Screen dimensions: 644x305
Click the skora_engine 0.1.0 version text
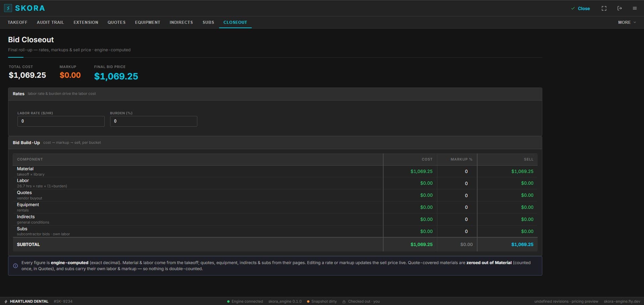click(285, 302)
